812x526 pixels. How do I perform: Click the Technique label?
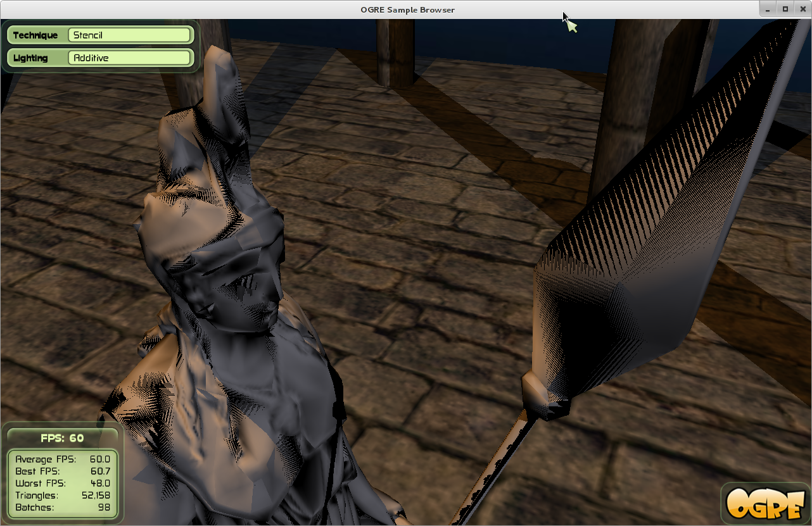coord(35,35)
